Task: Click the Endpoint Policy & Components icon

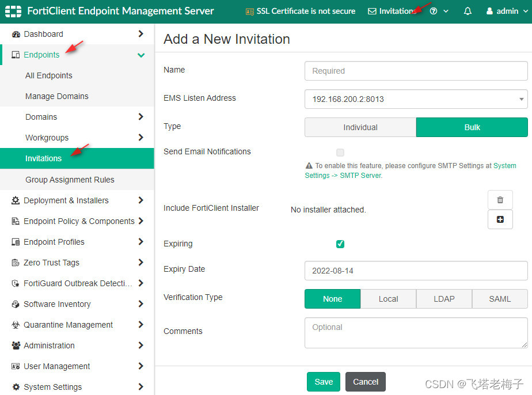Action: 16,221
